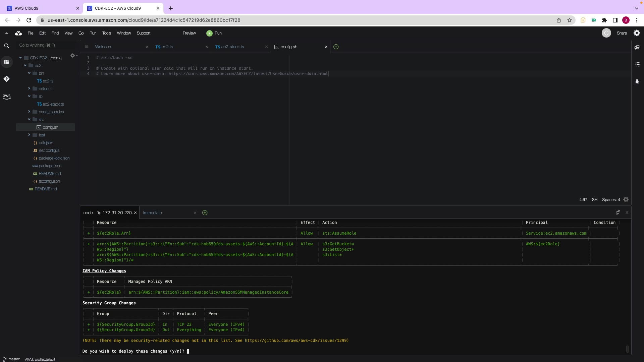
Task: Switch to the ec2-stack.ts tab
Action: click(x=232, y=47)
